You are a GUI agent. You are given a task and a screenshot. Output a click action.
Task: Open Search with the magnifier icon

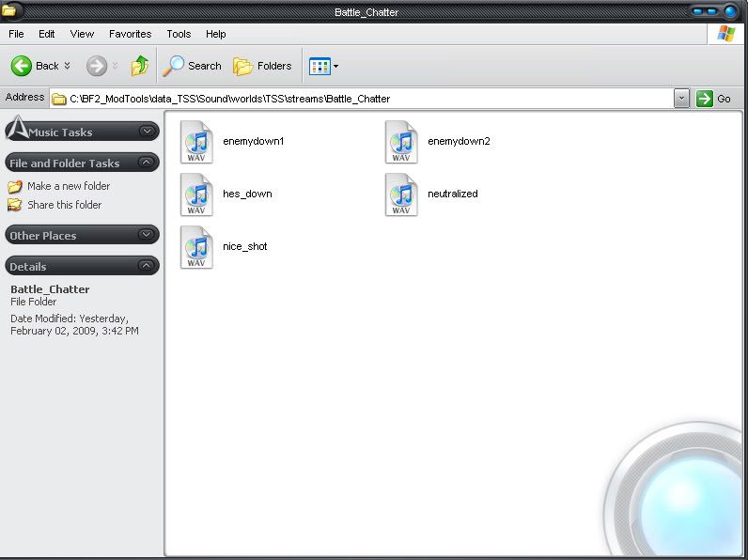point(173,66)
